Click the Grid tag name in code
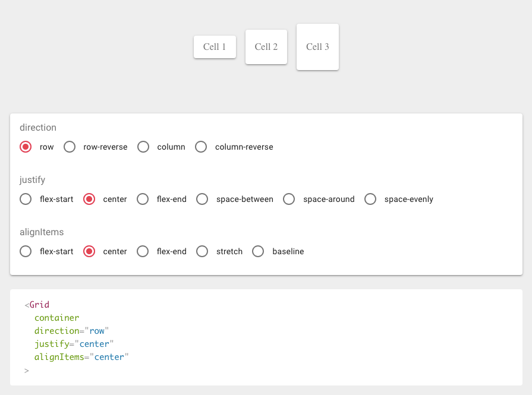 coord(39,305)
